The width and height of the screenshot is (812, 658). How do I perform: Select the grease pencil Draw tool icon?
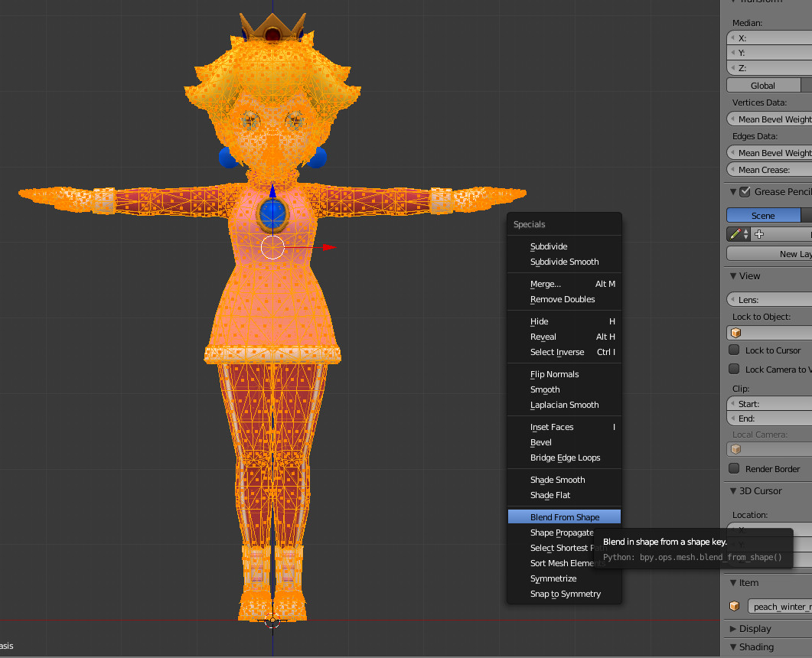[x=735, y=233]
